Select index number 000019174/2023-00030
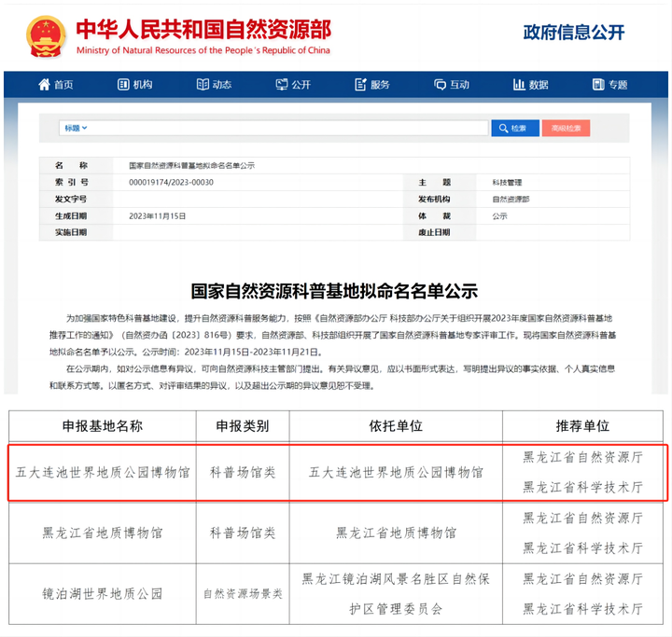 tap(171, 183)
